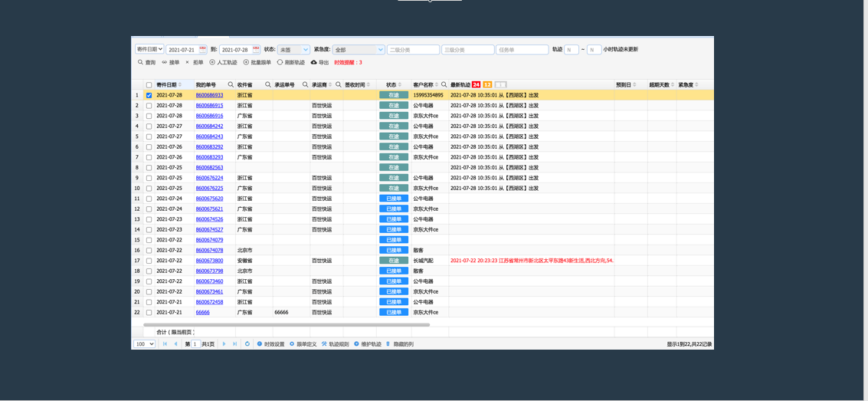This screenshot has height=401, width=868.
Task: Click the 批量跟单 button
Action: [x=257, y=63]
